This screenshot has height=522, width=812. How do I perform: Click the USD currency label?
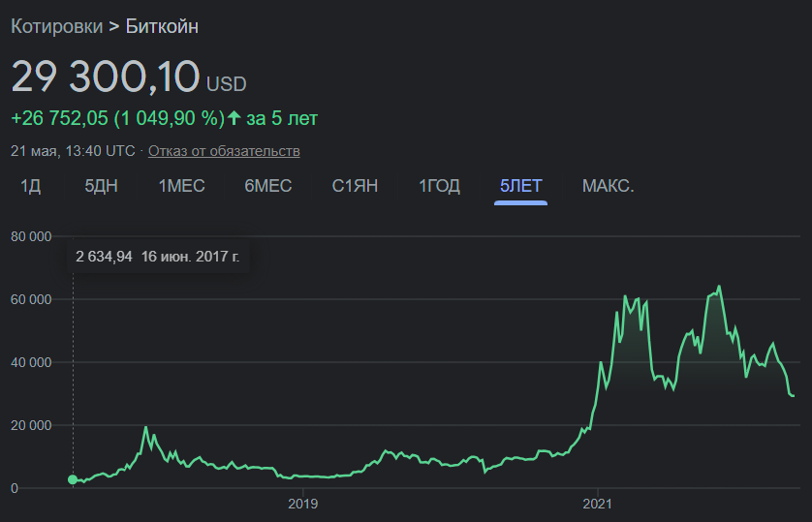[x=227, y=84]
